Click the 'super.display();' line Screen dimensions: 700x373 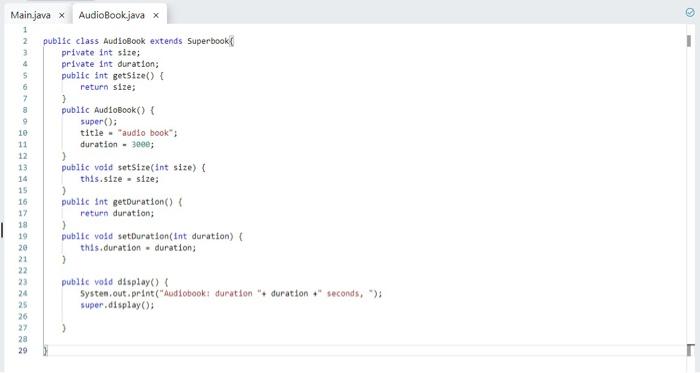tap(117, 305)
